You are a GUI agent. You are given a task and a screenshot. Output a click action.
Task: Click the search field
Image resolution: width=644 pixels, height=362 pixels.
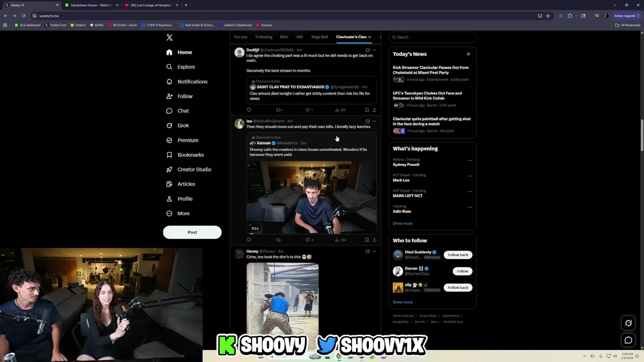[433, 37]
